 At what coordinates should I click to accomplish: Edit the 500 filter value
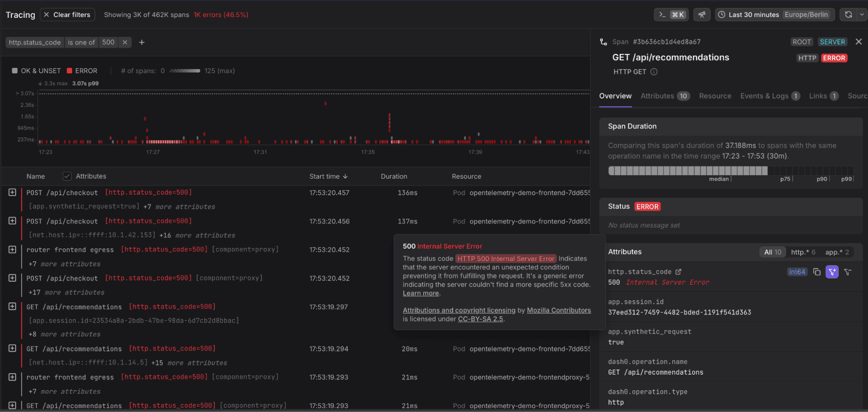pyautogui.click(x=108, y=42)
